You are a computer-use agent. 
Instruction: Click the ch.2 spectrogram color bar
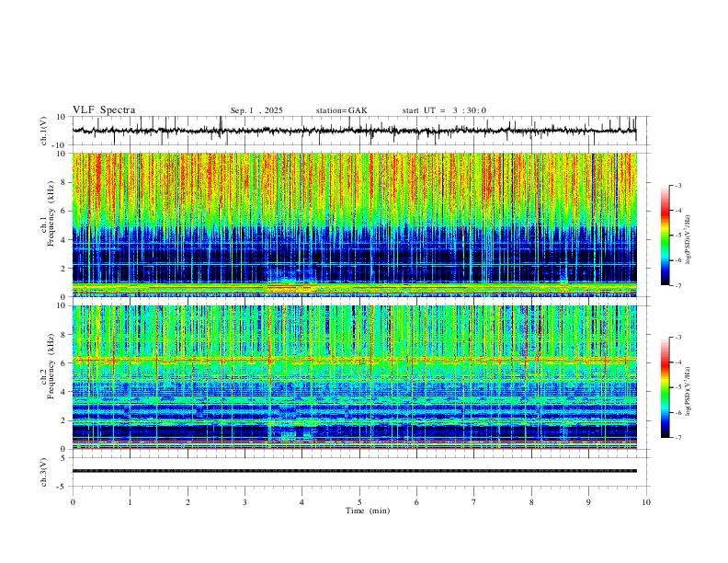click(x=665, y=387)
